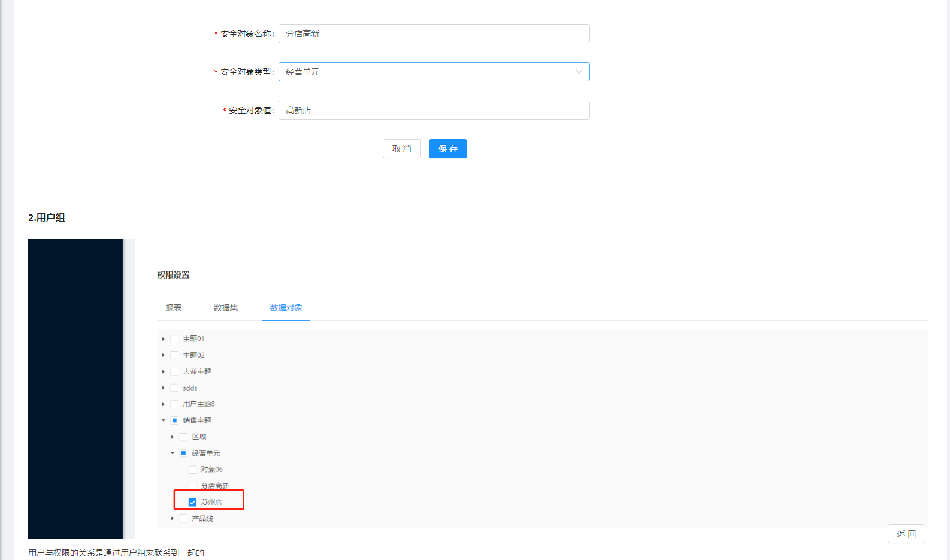
Task: Click the 安全对象名称 input field
Action: click(x=434, y=34)
